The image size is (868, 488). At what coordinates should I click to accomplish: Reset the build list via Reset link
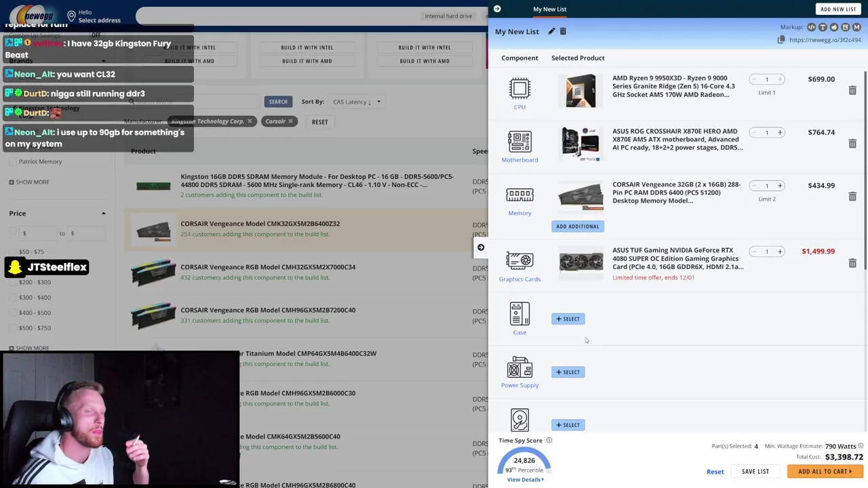[715, 472]
